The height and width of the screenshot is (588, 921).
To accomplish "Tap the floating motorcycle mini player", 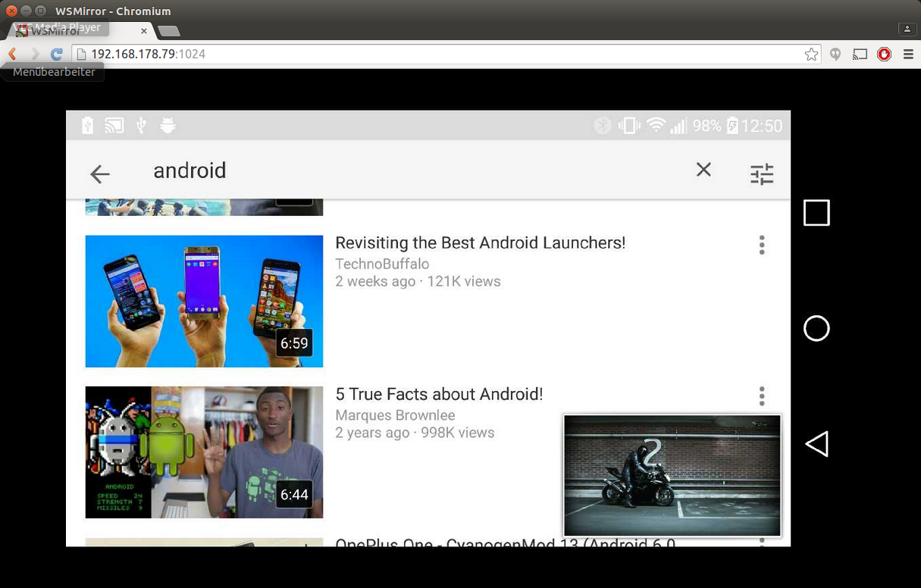I will point(672,475).
